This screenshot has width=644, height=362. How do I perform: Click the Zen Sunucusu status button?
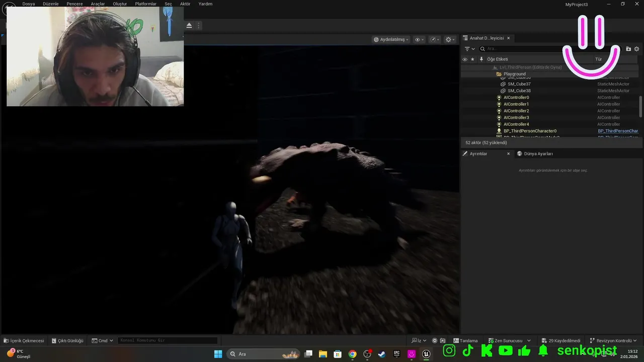click(x=506, y=341)
